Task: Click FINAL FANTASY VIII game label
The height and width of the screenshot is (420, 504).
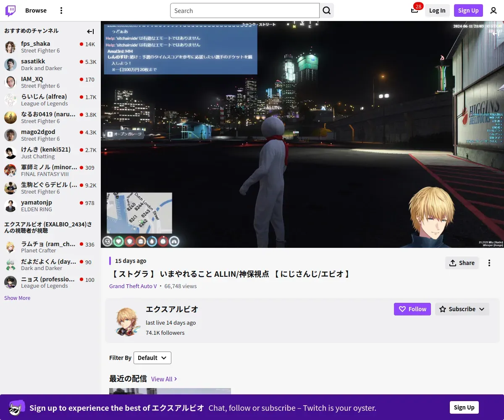Action: point(45,174)
